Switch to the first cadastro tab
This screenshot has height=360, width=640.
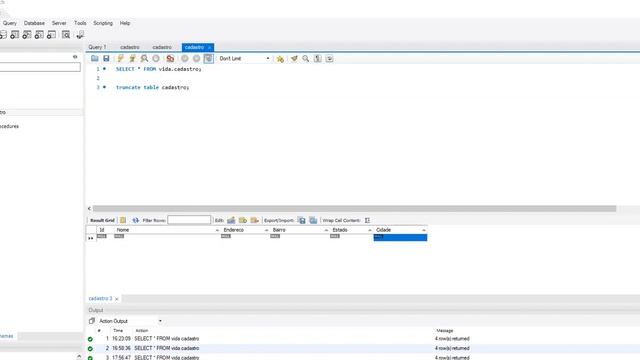pos(130,47)
